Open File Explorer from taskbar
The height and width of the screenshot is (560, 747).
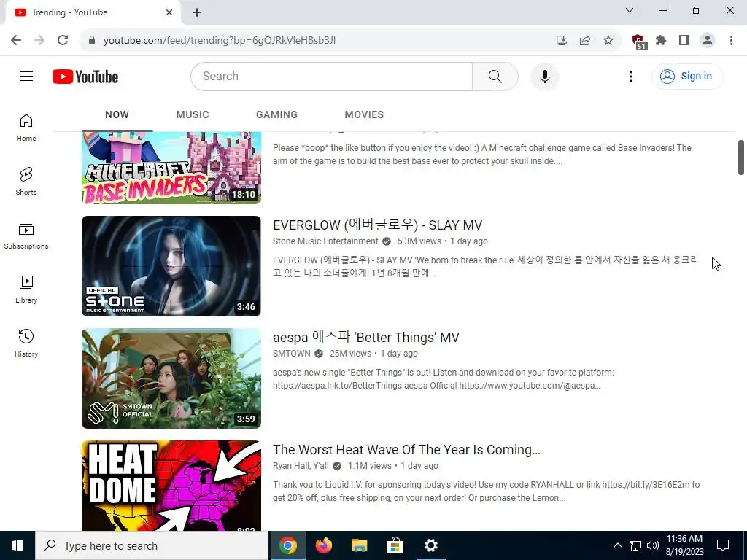[x=360, y=545]
